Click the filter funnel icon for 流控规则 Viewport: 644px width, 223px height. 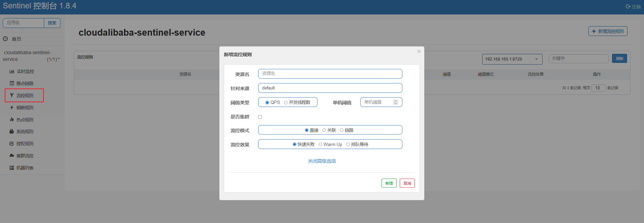(x=12, y=96)
